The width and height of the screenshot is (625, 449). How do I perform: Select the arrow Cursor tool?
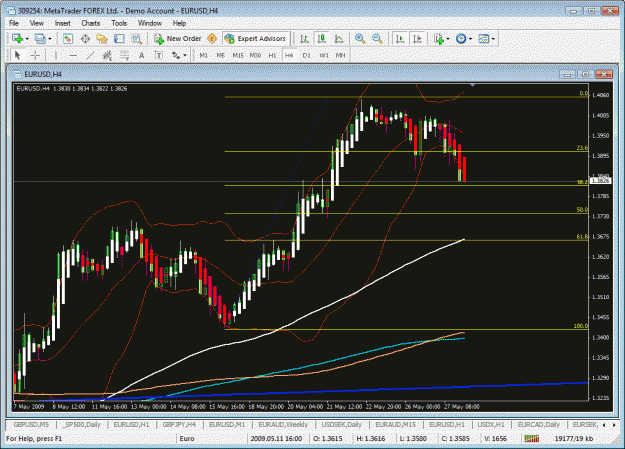point(18,55)
